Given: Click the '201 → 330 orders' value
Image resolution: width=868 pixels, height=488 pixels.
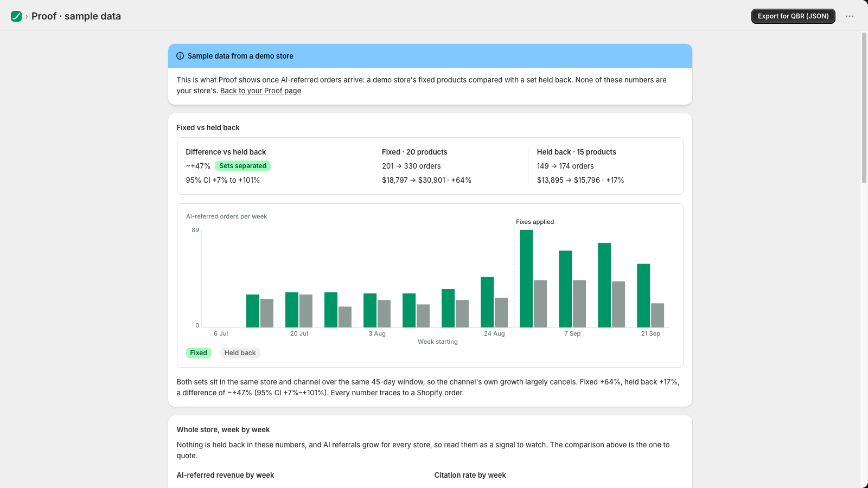Looking at the screenshot, I should (x=411, y=166).
